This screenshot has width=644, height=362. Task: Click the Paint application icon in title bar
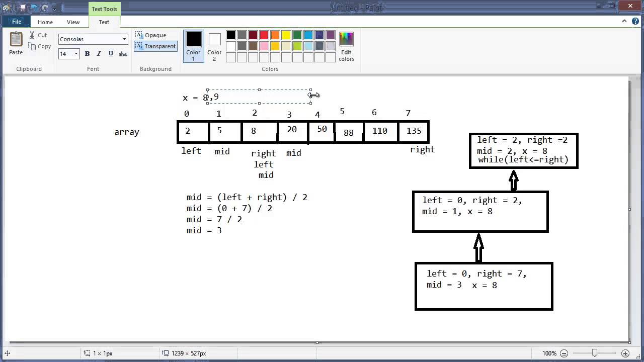pyautogui.click(x=6, y=8)
